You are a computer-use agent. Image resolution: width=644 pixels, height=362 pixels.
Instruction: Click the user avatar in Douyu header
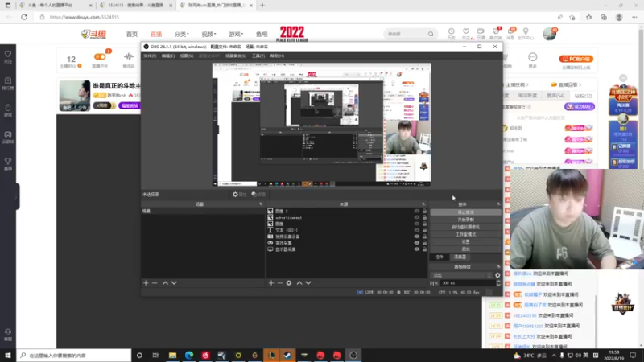[549, 34]
